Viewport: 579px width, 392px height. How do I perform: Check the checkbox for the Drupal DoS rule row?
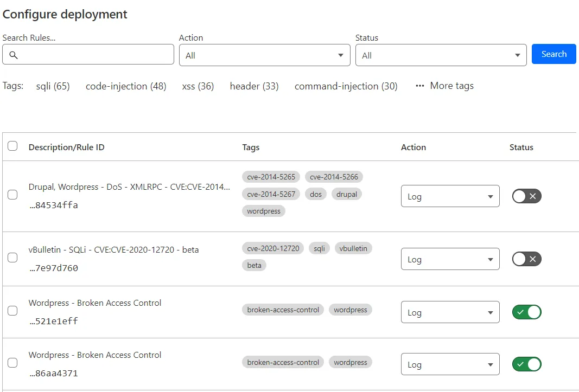12,196
